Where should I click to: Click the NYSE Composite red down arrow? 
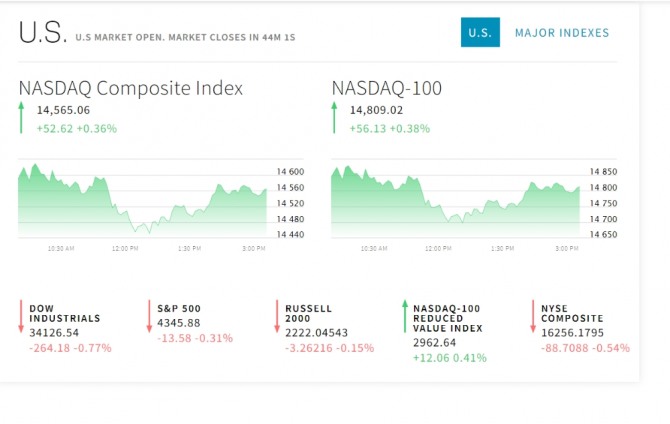(x=533, y=315)
